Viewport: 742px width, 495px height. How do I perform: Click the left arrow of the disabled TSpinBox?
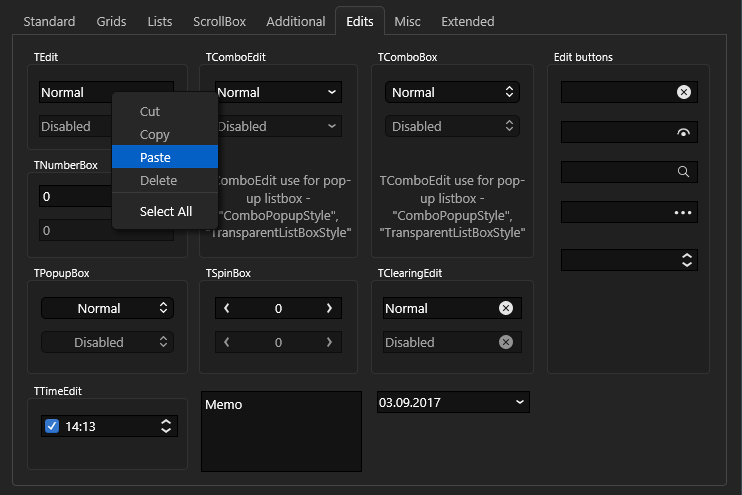click(227, 342)
